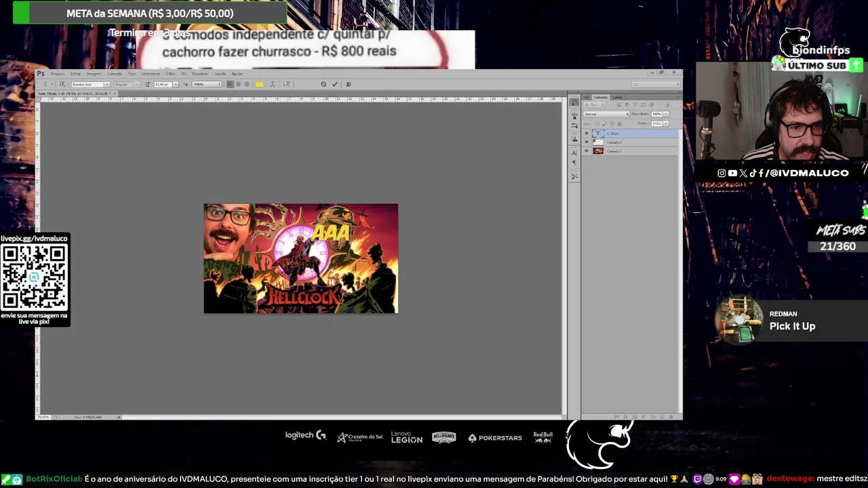Open the Tipo menu

pos(132,73)
